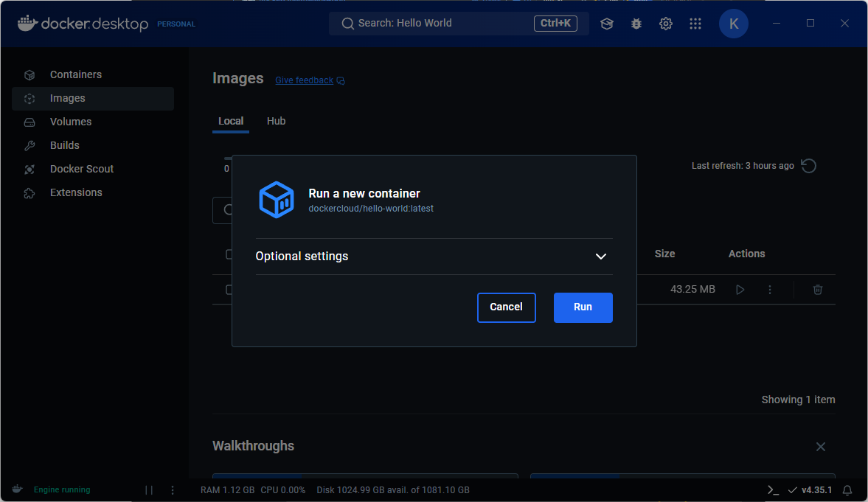Click the v4.35.1 version label
868x502 pixels.
click(816, 490)
